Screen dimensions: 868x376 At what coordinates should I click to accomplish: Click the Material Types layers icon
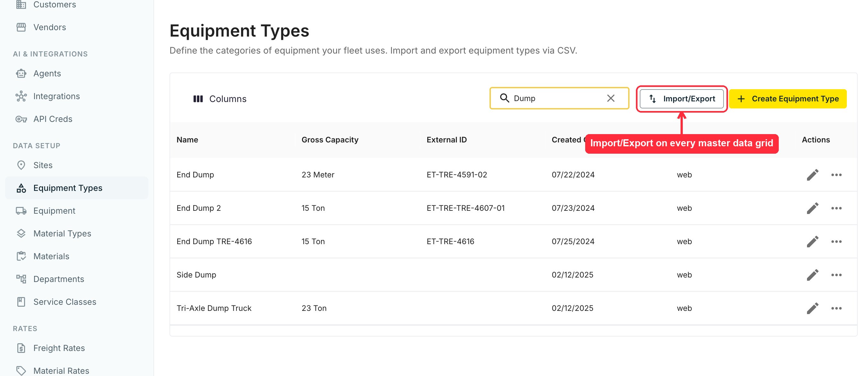click(x=21, y=234)
